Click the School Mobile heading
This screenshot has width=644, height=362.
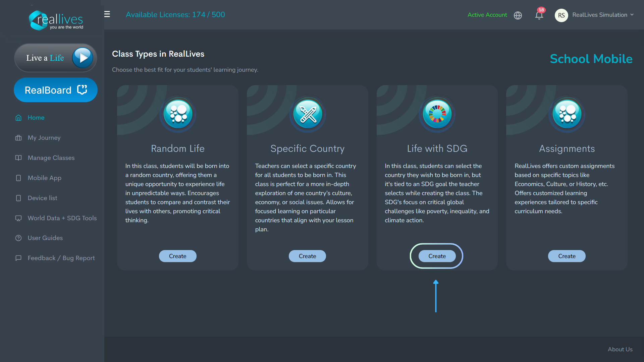point(591,59)
